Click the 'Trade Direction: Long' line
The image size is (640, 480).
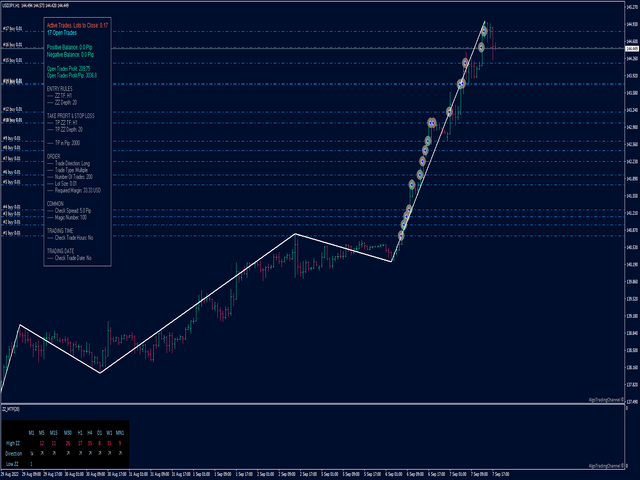68,163
